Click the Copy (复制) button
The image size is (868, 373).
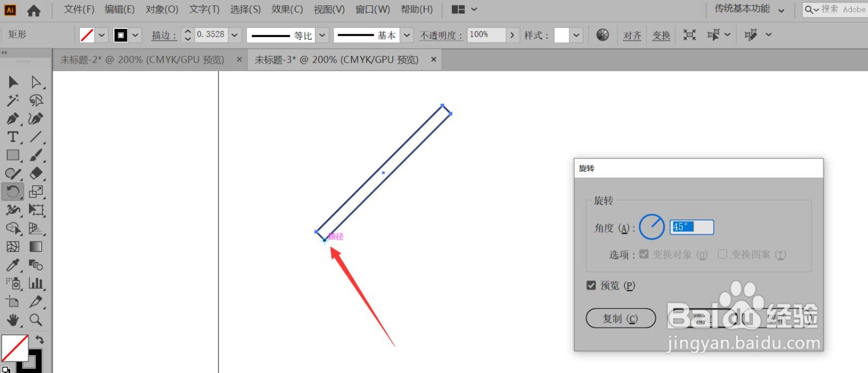(621, 319)
